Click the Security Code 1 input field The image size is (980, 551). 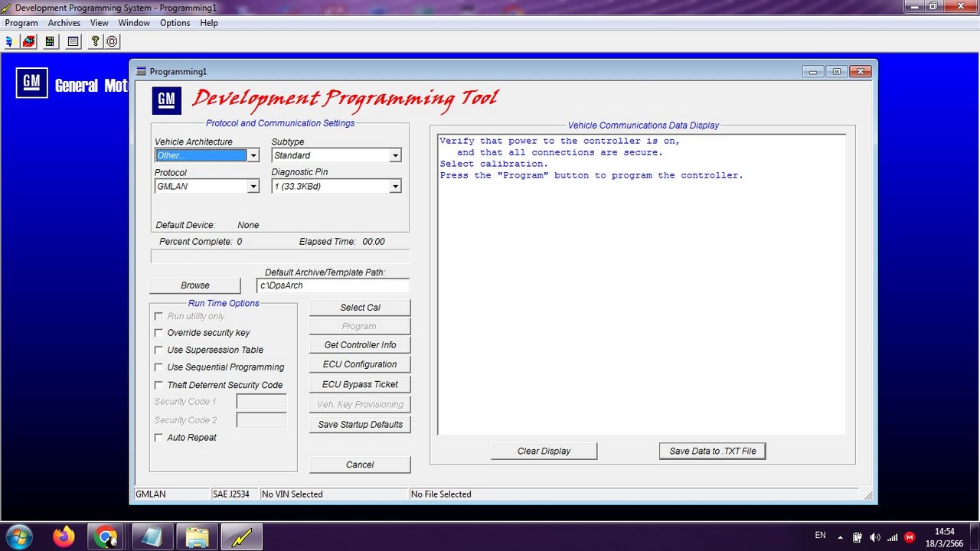262,402
